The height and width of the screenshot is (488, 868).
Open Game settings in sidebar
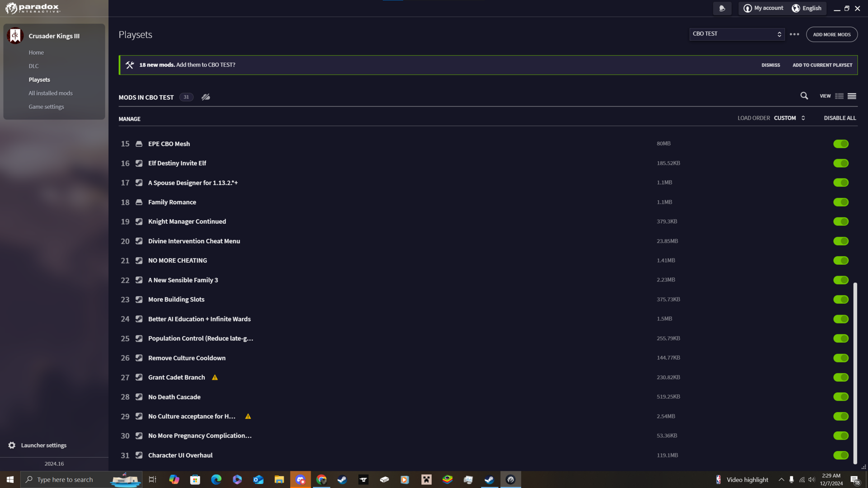[x=46, y=107]
